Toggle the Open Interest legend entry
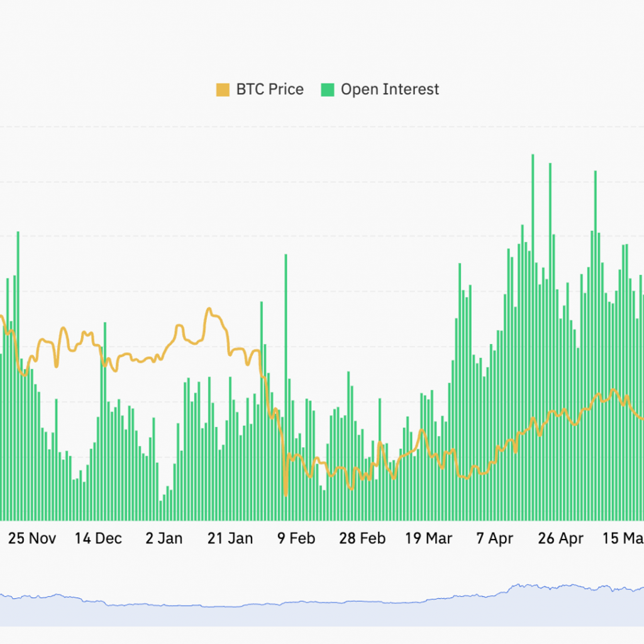Screen dimensions: 644x644 (380, 89)
